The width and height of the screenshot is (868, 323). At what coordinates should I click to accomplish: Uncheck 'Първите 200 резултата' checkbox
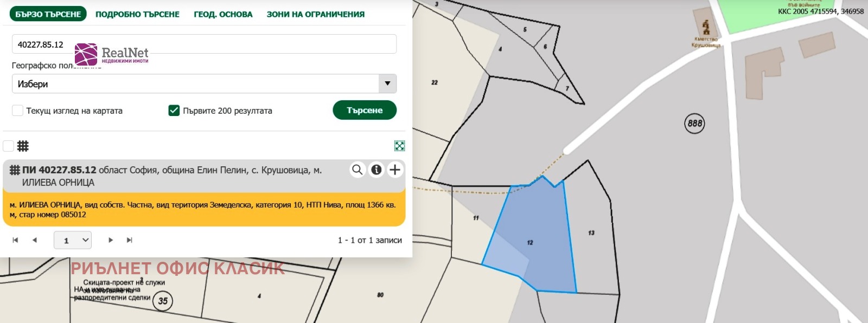coord(174,111)
